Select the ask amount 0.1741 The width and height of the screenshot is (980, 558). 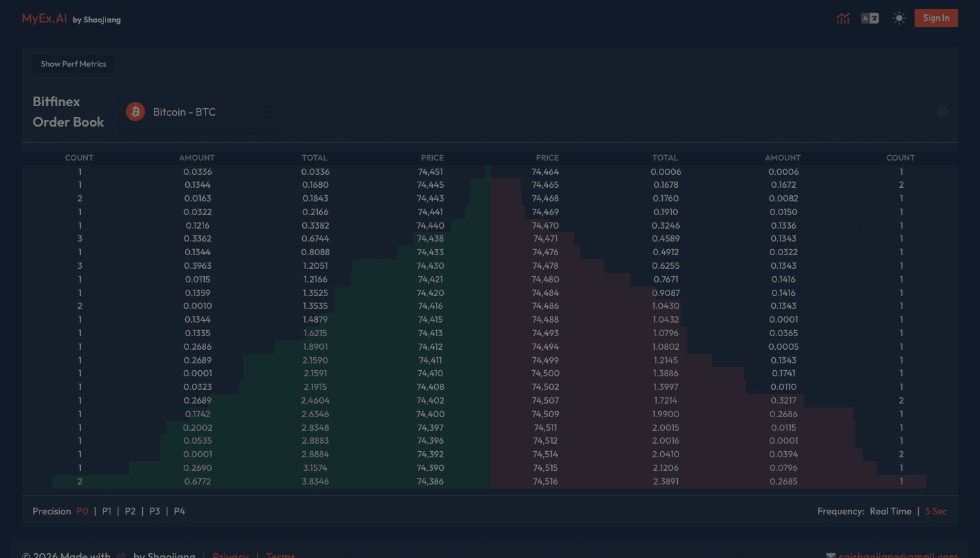coord(783,374)
